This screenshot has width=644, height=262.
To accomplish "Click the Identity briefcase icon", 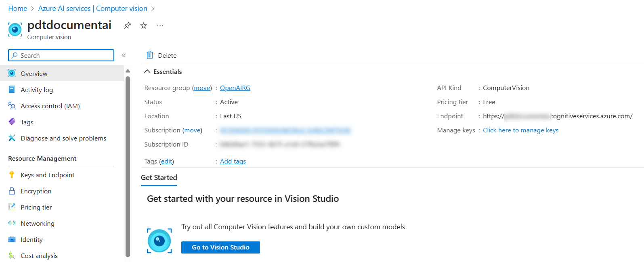I will pos(12,239).
